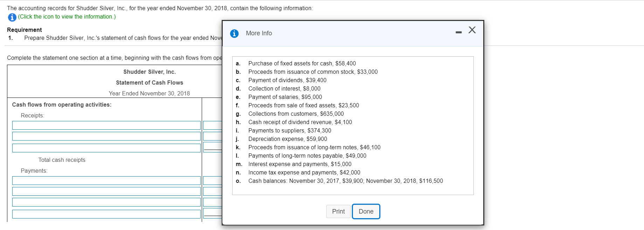Select 'Income tax expense and payments' line
Image resolution: width=644 pixels, height=230 pixels.
pyautogui.click(x=304, y=172)
